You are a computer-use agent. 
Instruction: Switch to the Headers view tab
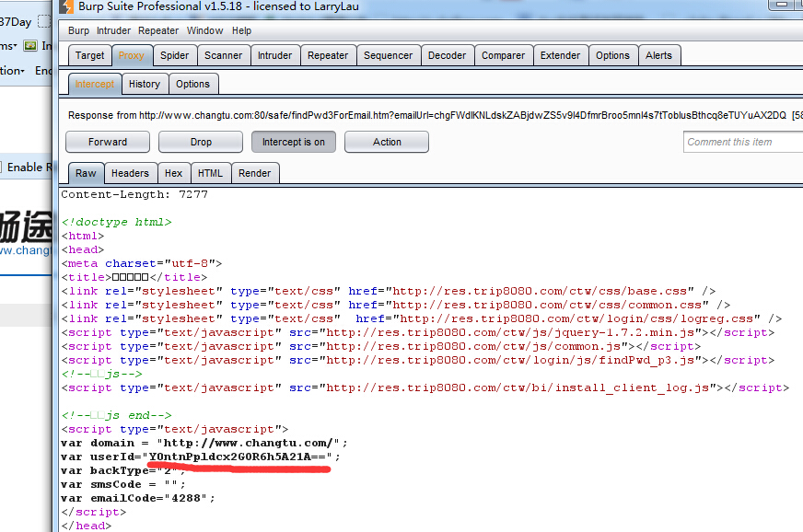(130, 173)
